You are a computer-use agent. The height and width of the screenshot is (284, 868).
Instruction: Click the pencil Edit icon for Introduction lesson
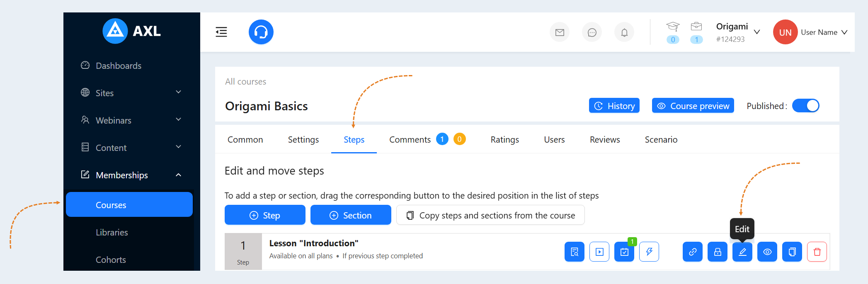coord(742,252)
